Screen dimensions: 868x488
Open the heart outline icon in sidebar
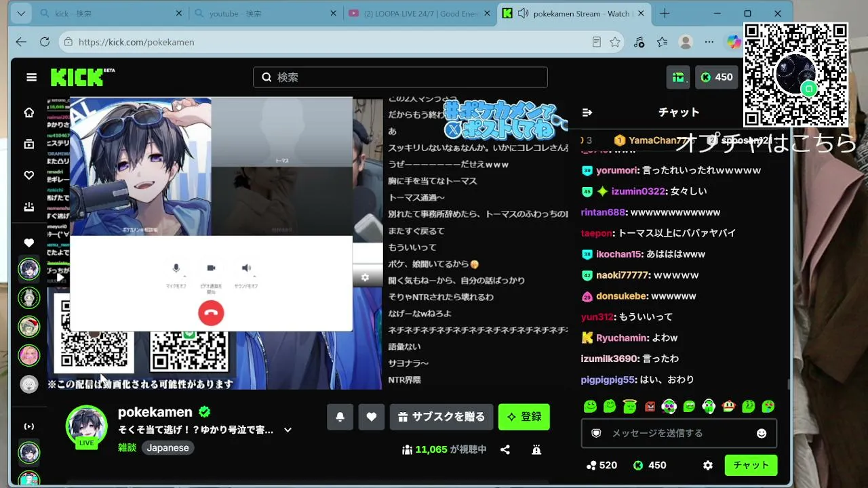(x=29, y=176)
